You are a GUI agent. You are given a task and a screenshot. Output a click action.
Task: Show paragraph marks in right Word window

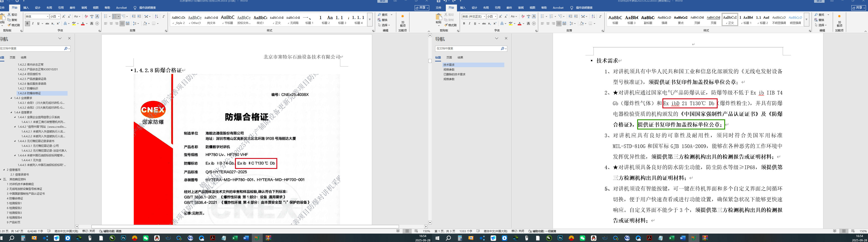(x=600, y=17)
